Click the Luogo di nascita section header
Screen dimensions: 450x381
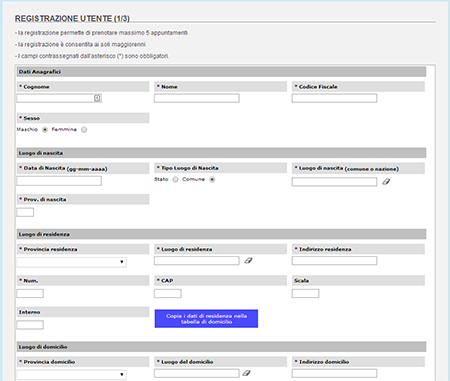pos(221,153)
